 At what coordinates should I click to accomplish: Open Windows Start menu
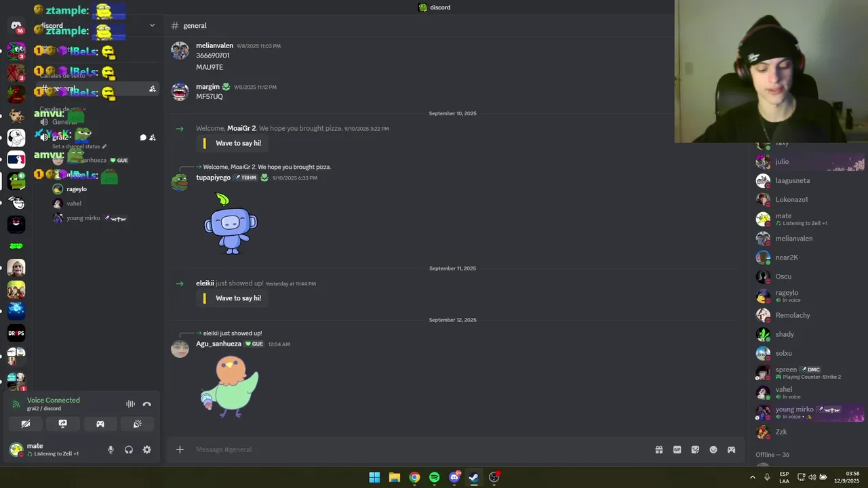374,477
